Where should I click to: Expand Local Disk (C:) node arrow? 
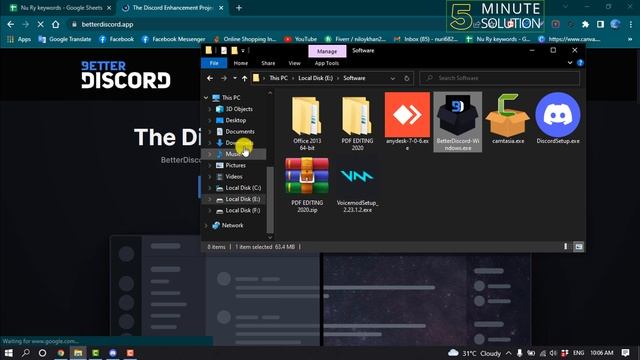coord(210,188)
